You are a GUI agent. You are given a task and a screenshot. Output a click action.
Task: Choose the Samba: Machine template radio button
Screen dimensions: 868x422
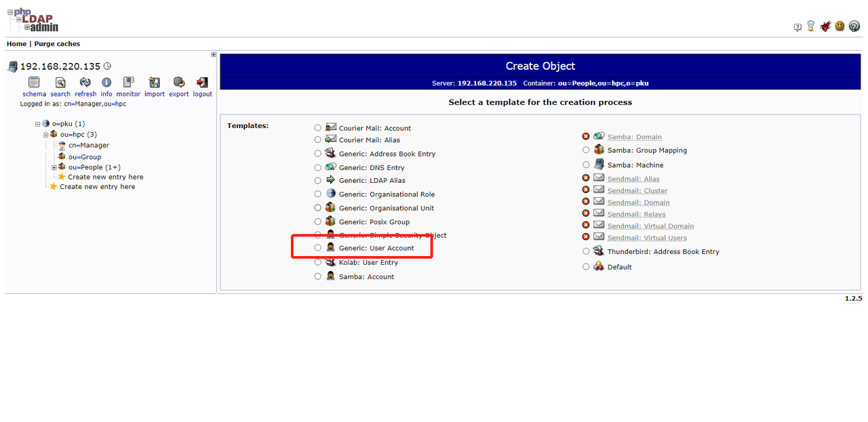(586, 165)
